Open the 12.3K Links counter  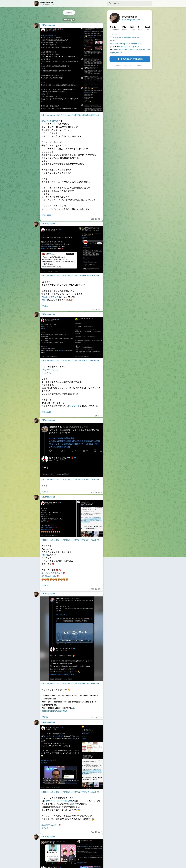[x=147, y=28]
